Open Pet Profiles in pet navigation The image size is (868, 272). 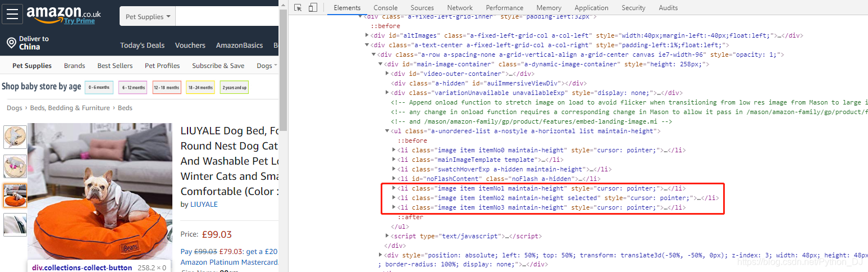click(x=162, y=66)
